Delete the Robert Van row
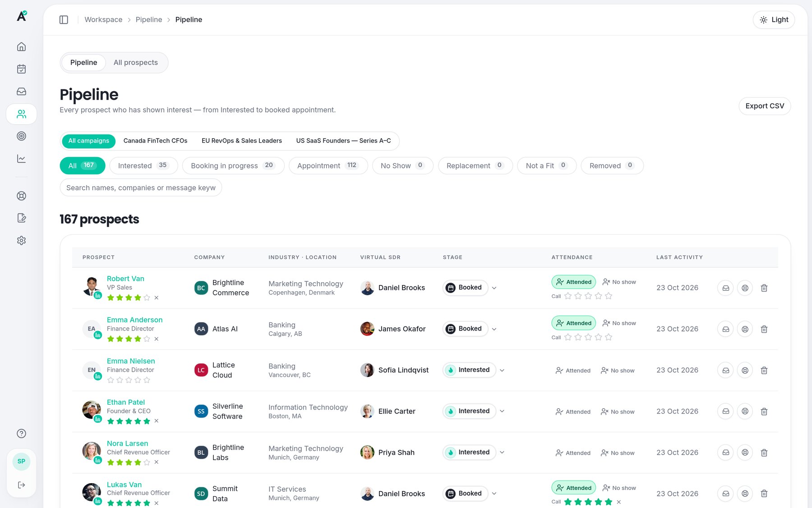Image resolution: width=812 pixels, height=508 pixels. pos(764,288)
